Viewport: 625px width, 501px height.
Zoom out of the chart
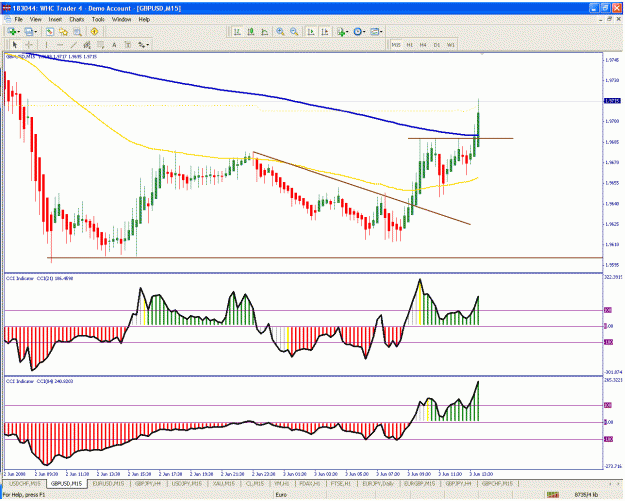(x=294, y=31)
